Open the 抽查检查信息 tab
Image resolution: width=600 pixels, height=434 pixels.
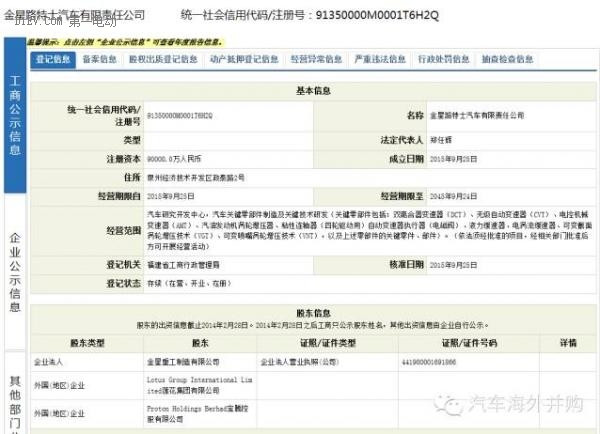[507, 59]
